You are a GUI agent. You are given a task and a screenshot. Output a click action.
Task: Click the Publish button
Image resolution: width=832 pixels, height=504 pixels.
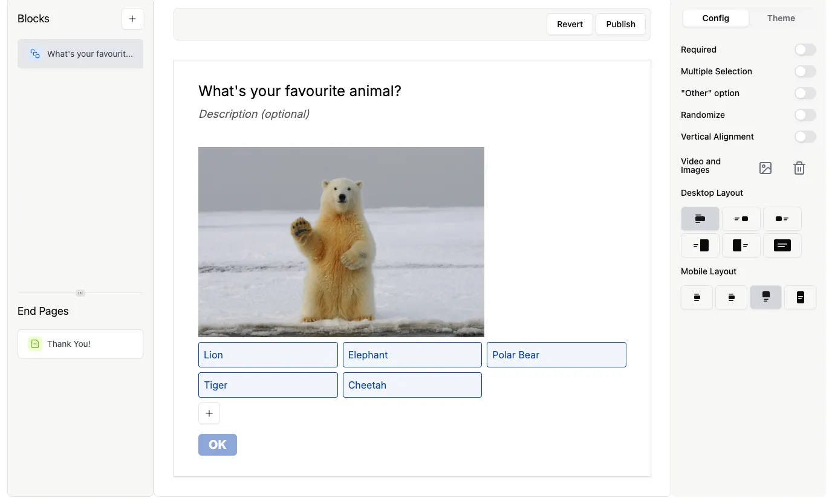pyautogui.click(x=620, y=24)
